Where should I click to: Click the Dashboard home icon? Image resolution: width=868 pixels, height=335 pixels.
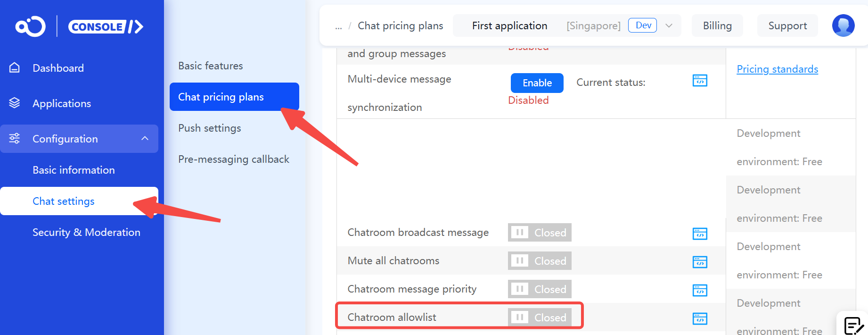point(15,67)
